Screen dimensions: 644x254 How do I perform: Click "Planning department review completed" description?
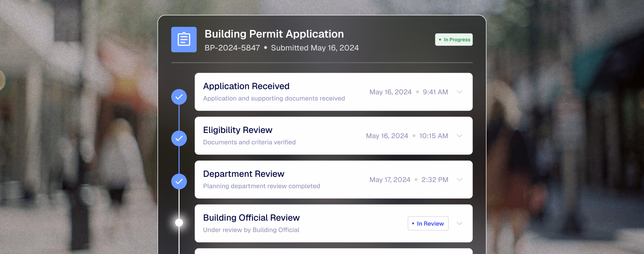pyautogui.click(x=261, y=186)
